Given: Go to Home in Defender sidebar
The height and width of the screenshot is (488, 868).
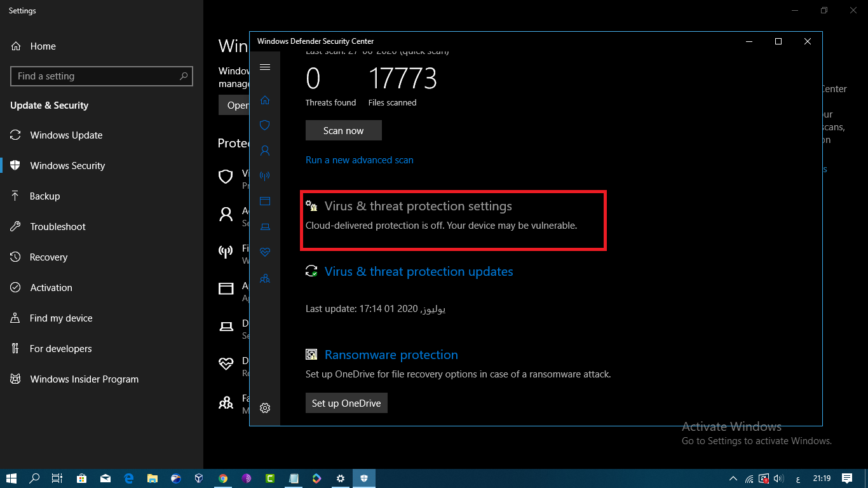Looking at the screenshot, I should click(x=265, y=100).
